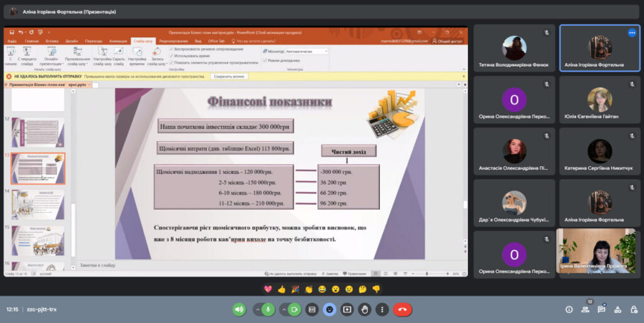The image size is (644, 323).
Task: Show the participants list
Action: tap(586, 309)
